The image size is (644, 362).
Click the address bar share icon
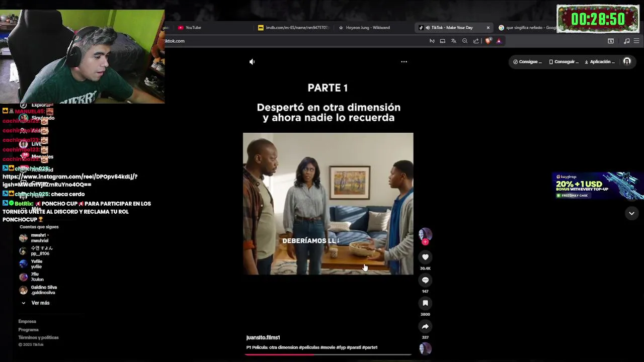coord(476,41)
